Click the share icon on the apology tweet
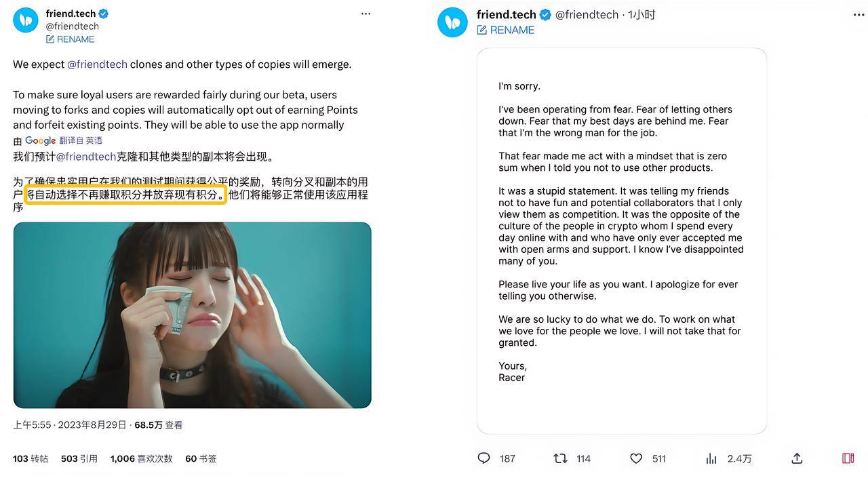868x478 pixels. [x=797, y=458]
